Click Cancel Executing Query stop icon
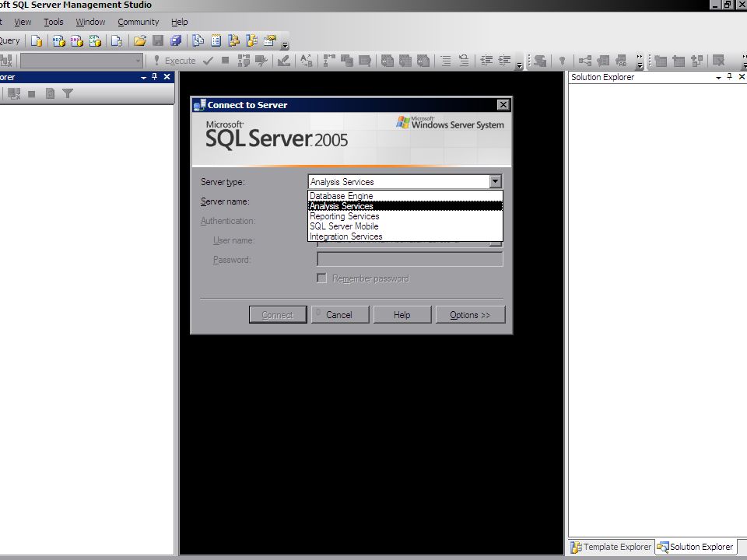The image size is (747, 560). coord(226,61)
